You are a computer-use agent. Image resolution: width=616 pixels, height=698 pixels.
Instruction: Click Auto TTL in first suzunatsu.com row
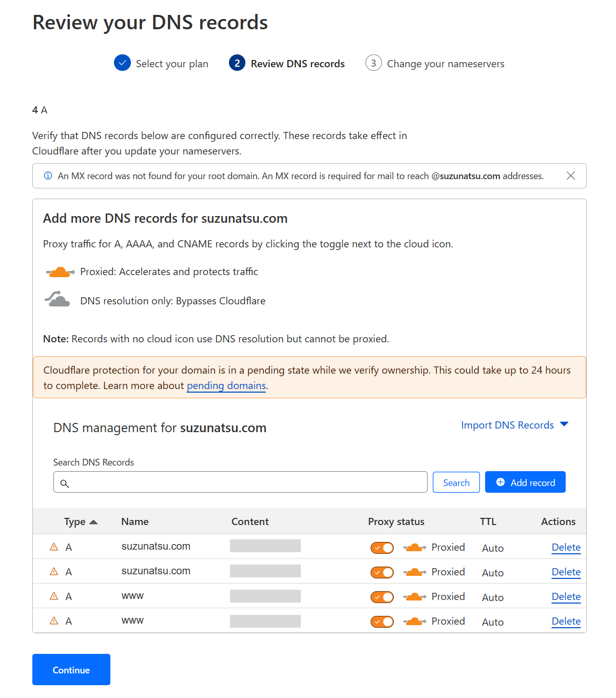[493, 548]
